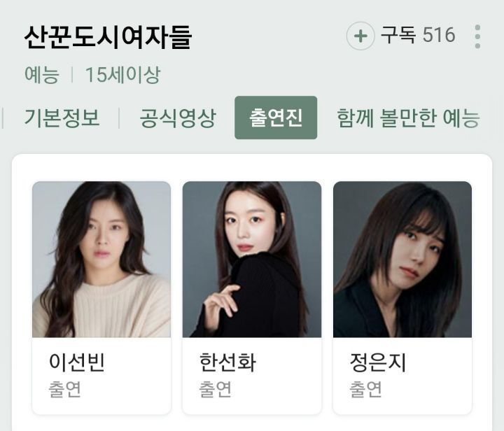504x431 pixels.
Task: Open the three-dot more options menu
Action: coord(477,36)
